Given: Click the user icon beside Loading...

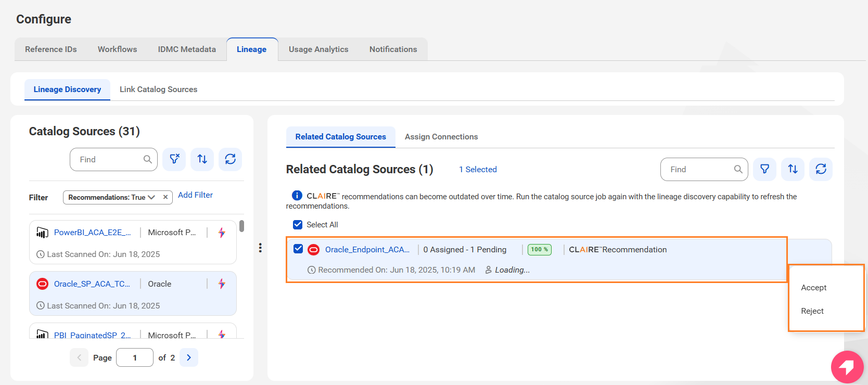Looking at the screenshot, I should (x=489, y=270).
